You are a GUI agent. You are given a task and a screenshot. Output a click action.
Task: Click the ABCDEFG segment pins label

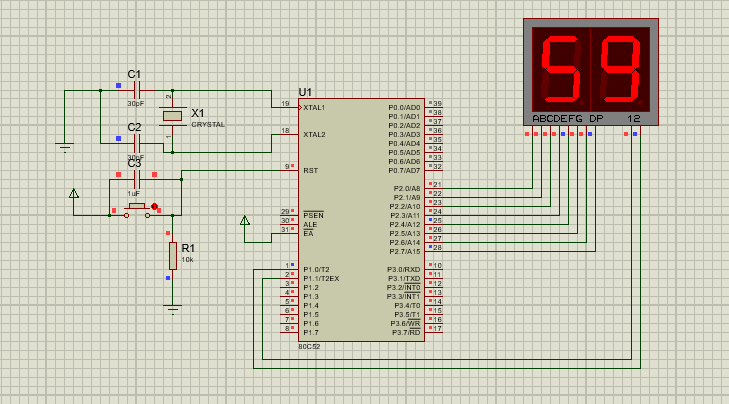[x=557, y=119]
